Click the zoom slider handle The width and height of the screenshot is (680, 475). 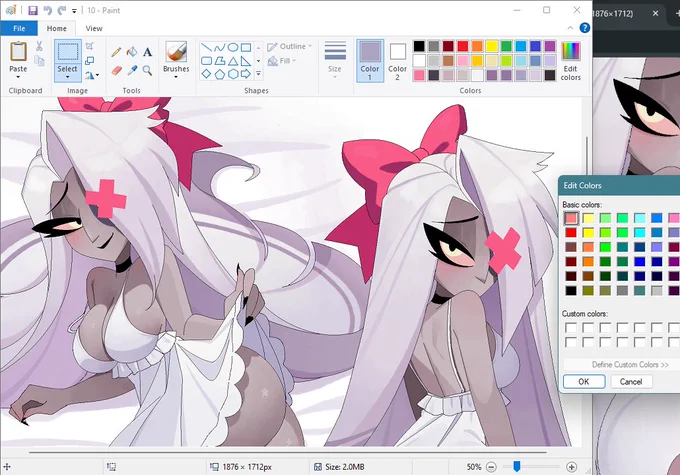click(517, 466)
